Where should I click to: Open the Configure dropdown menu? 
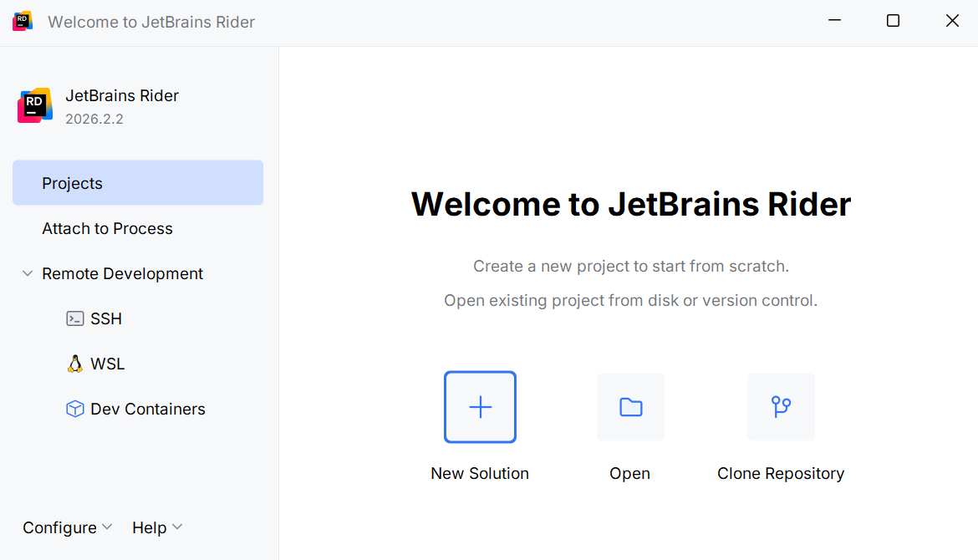[x=68, y=527]
